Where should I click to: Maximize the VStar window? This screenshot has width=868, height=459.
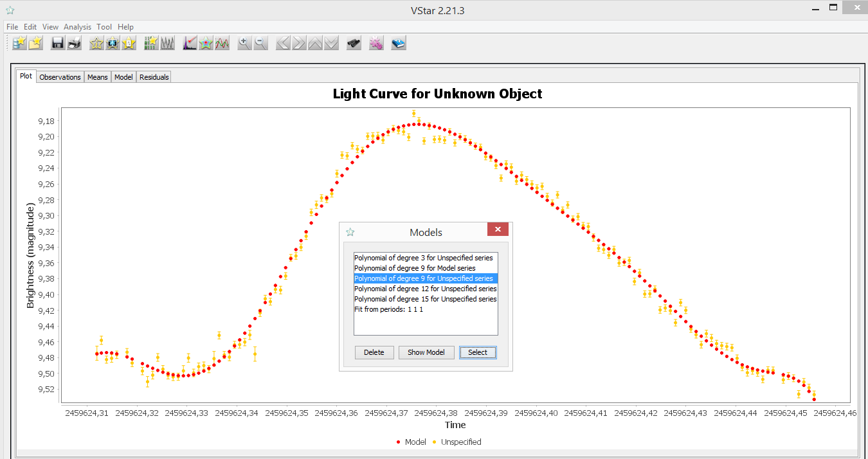[x=833, y=8]
